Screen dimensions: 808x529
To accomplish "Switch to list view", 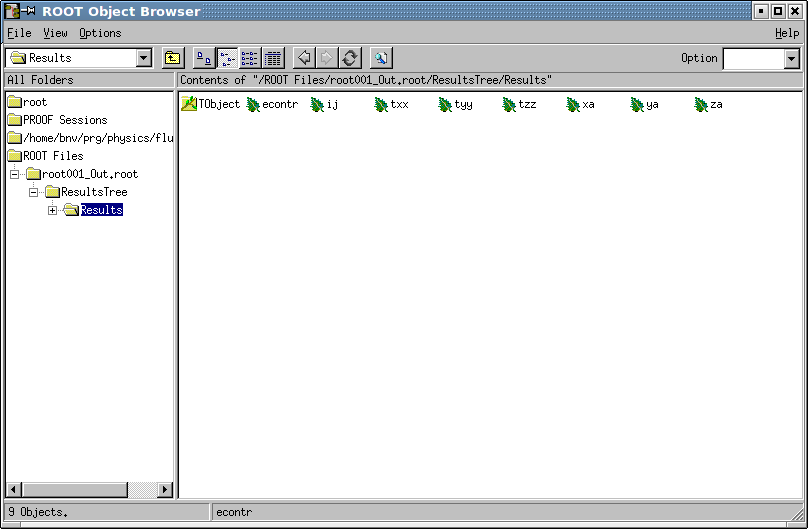I will pyautogui.click(x=250, y=58).
